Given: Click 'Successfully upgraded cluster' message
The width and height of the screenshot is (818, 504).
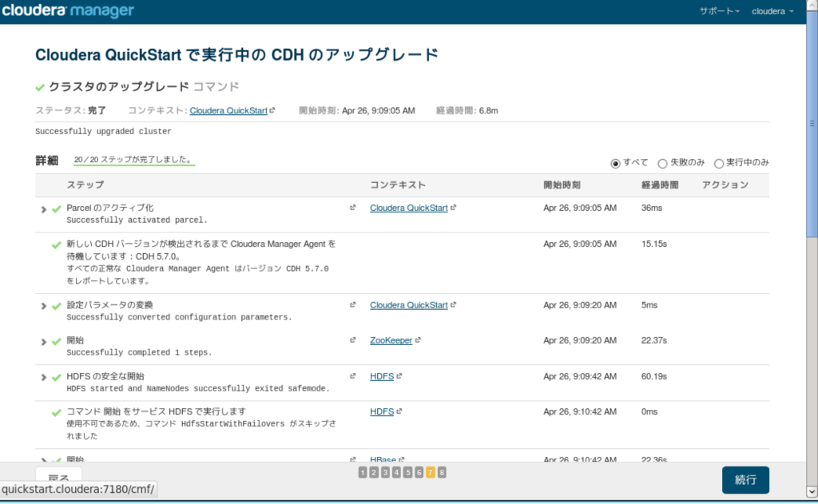Looking at the screenshot, I should [103, 132].
